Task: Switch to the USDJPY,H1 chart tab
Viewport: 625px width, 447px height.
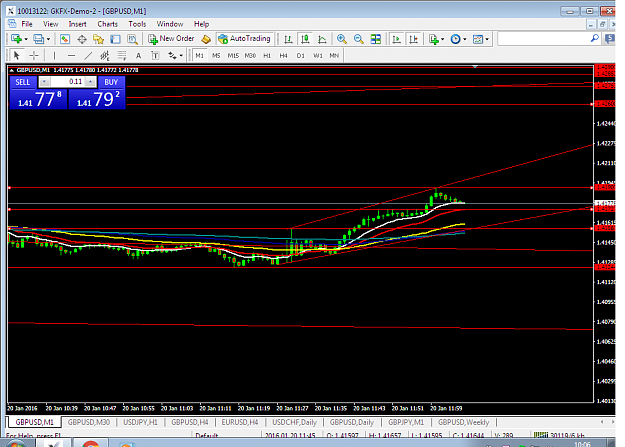Action: pos(140,422)
